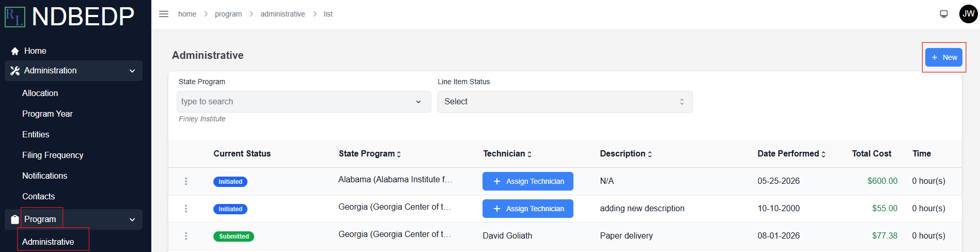980x252 pixels.
Task: Open Filing Frequency in sidebar
Action: (53, 155)
